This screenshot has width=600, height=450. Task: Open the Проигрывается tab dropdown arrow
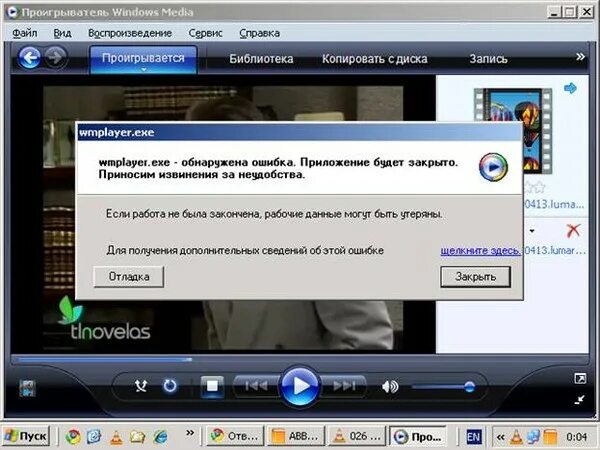144,70
